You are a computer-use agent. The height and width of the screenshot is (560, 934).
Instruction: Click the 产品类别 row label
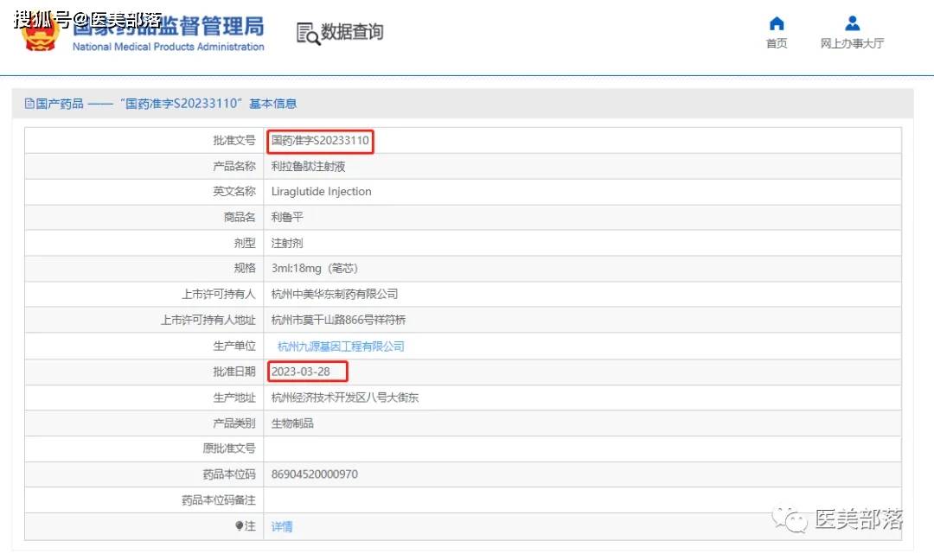[x=234, y=423]
